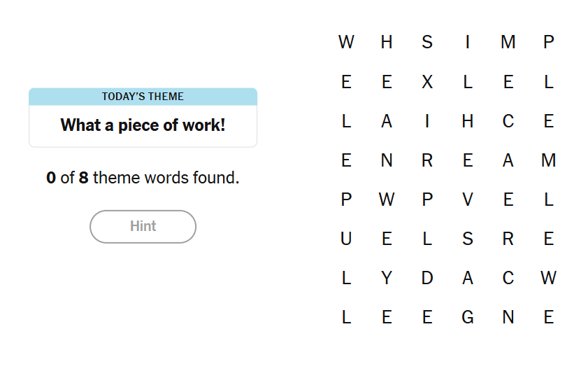The height and width of the screenshot is (371, 588).
Task: Click the E in the bottom-right corner
Action: click(x=549, y=318)
